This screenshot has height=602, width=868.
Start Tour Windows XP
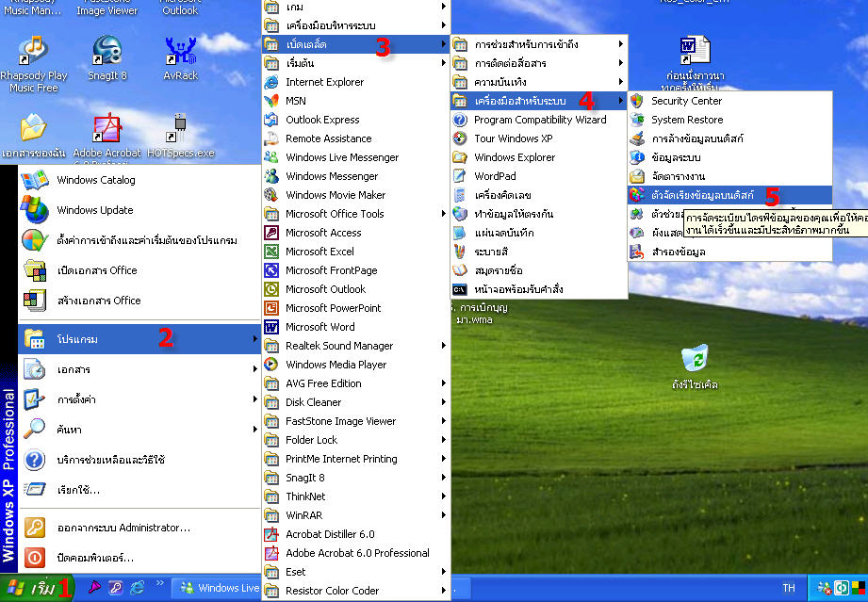click(x=539, y=138)
